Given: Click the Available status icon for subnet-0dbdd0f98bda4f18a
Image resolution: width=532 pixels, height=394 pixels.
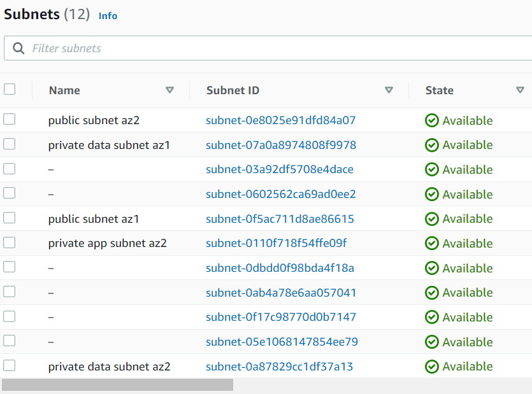Looking at the screenshot, I should [432, 267].
